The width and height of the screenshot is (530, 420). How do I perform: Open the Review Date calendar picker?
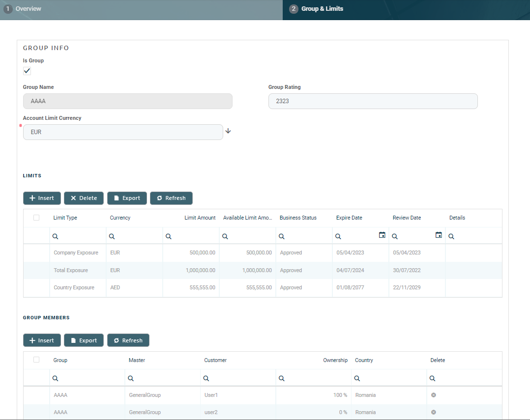pos(439,235)
